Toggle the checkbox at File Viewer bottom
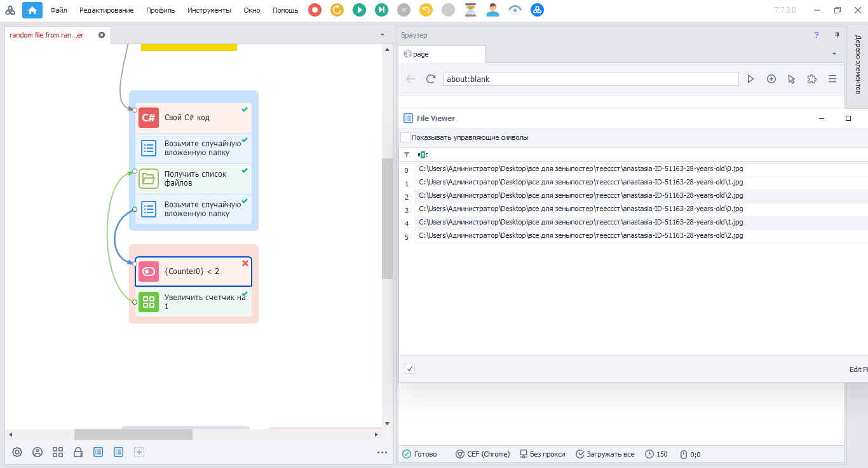The width and height of the screenshot is (868, 468). tap(410, 369)
